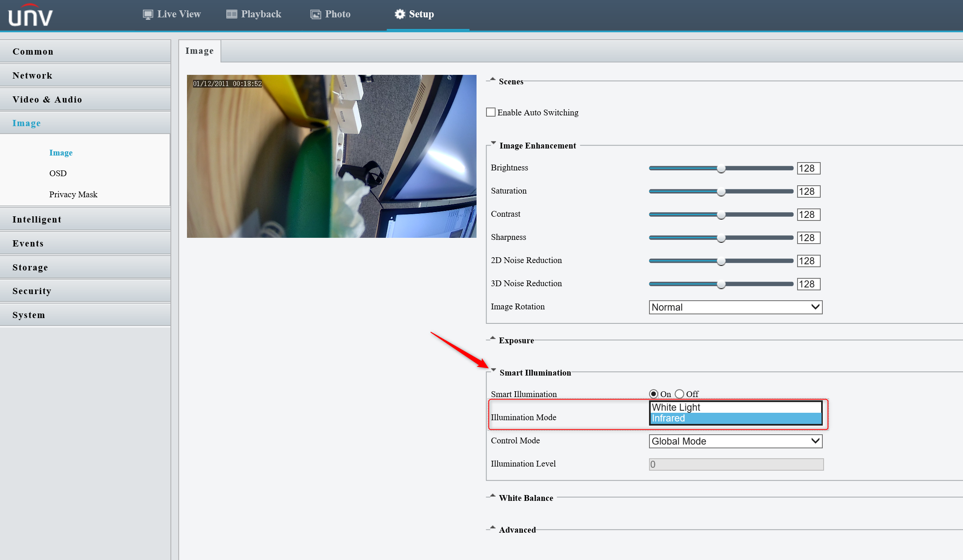Click the Saturation value field
This screenshot has height=560, width=963.
tap(809, 191)
